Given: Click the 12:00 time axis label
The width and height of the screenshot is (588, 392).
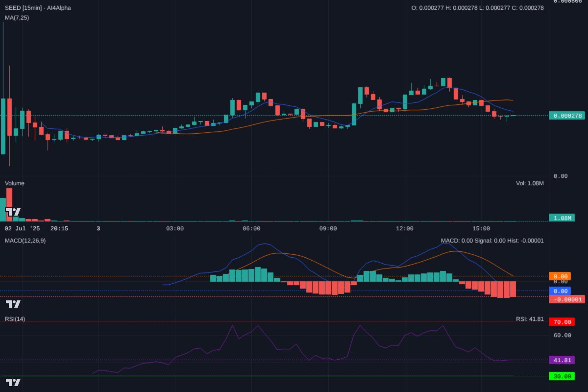Looking at the screenshot, I should click(405, 228).
